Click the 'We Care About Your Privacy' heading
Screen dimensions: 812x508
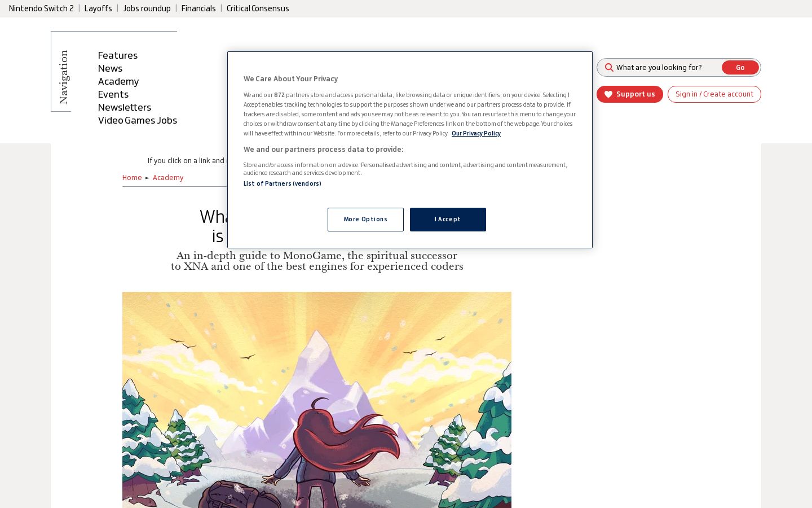click(291, 79)
